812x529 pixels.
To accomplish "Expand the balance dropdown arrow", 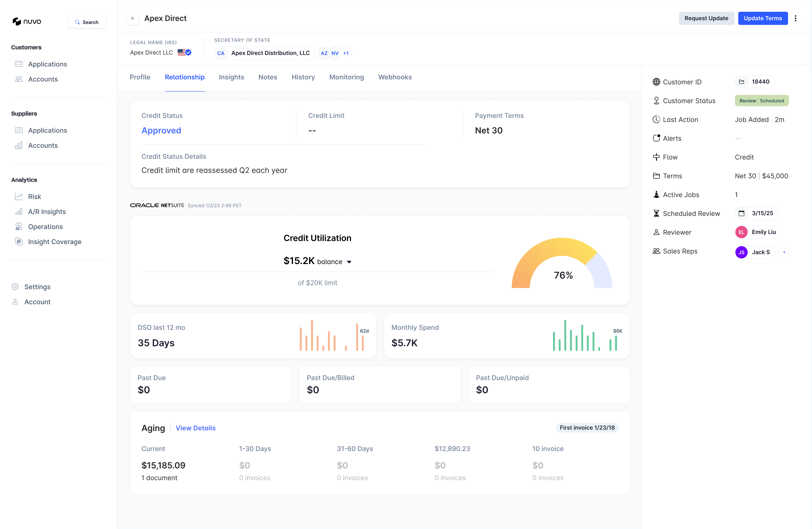I will pos(349,262).
